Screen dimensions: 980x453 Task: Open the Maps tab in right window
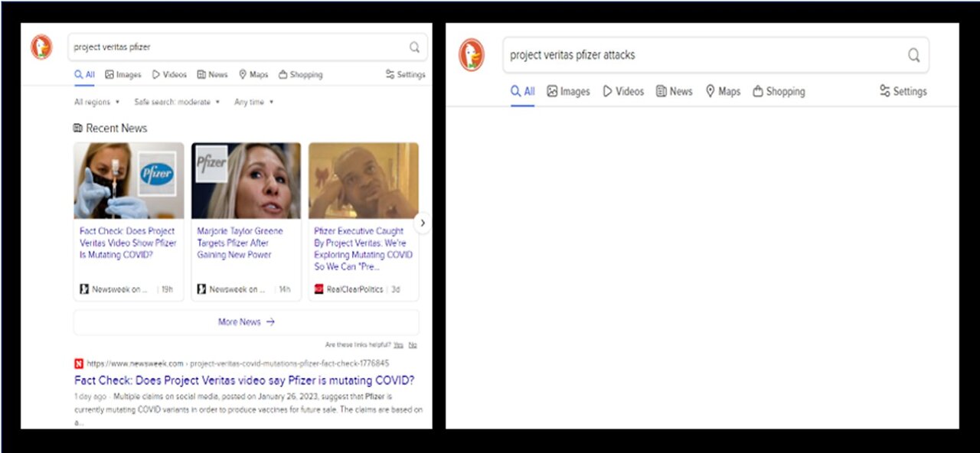(x=723, y=92)
